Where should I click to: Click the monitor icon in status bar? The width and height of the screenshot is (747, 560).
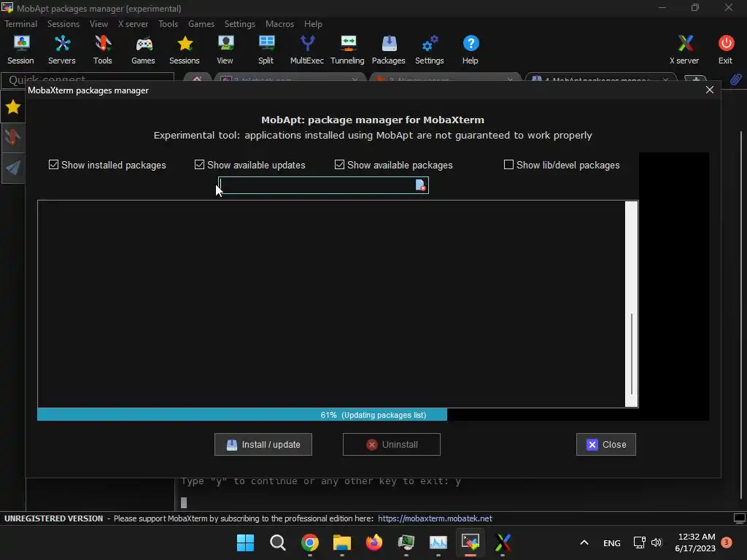coord(740,518)
